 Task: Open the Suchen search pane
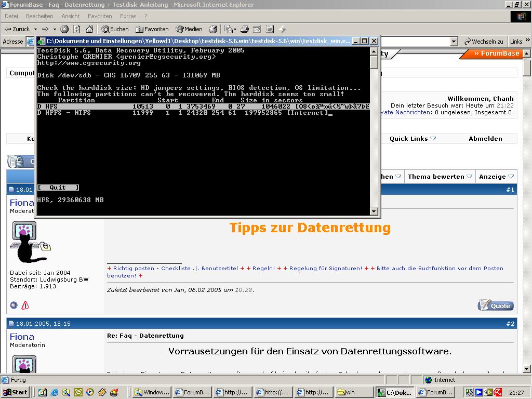tap(115, 29)
